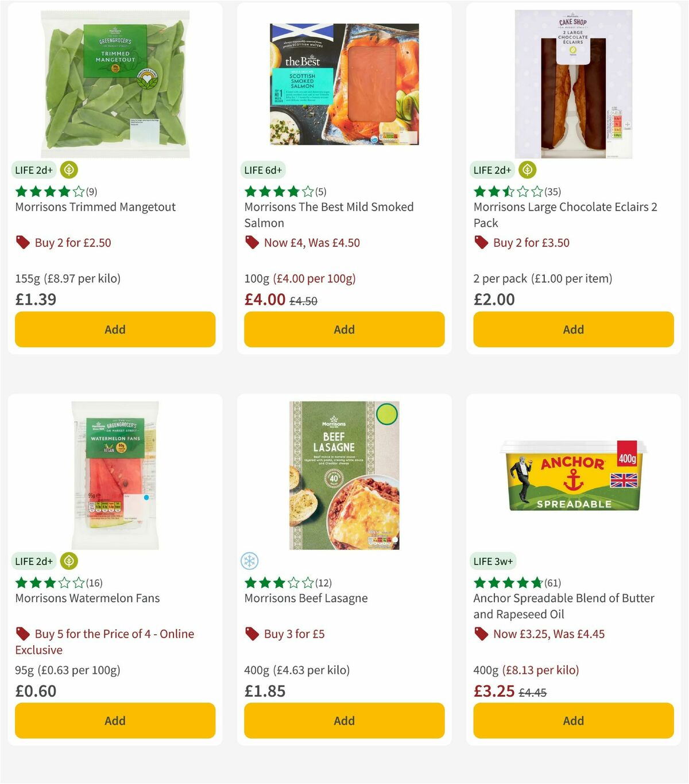Click the organic leaf icon on Trimmed Mangetout
This screenshot has width=689, height=784.
68,170
